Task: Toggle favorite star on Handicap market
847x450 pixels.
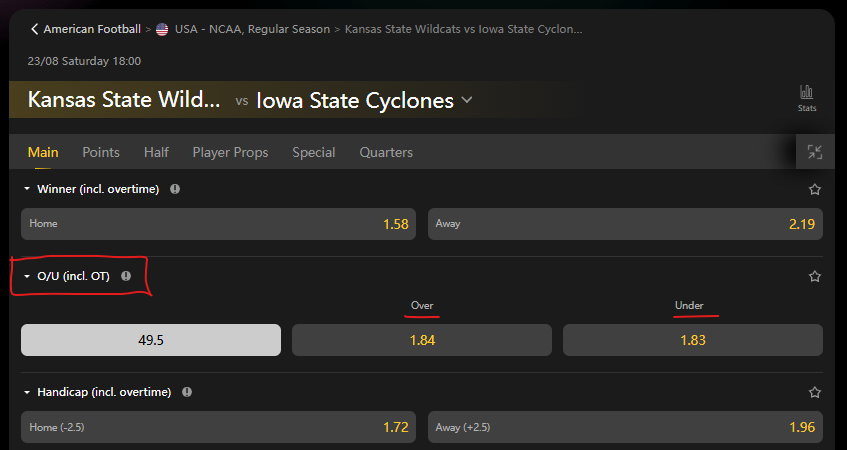Action: coord(815,392)
